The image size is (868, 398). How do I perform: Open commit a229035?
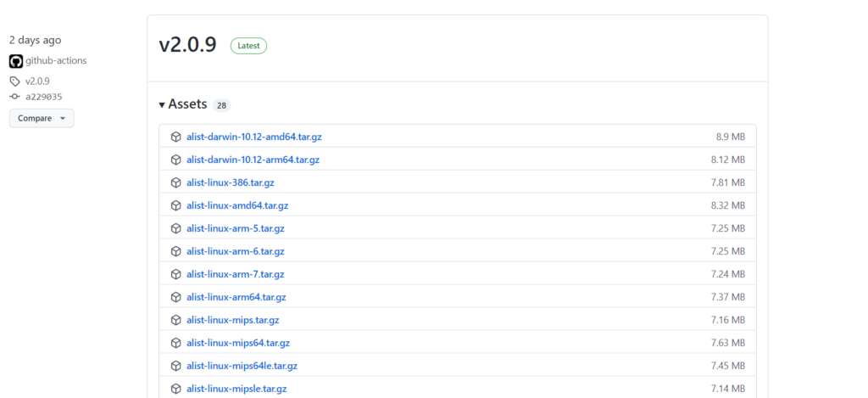click(x=43, y=97)
